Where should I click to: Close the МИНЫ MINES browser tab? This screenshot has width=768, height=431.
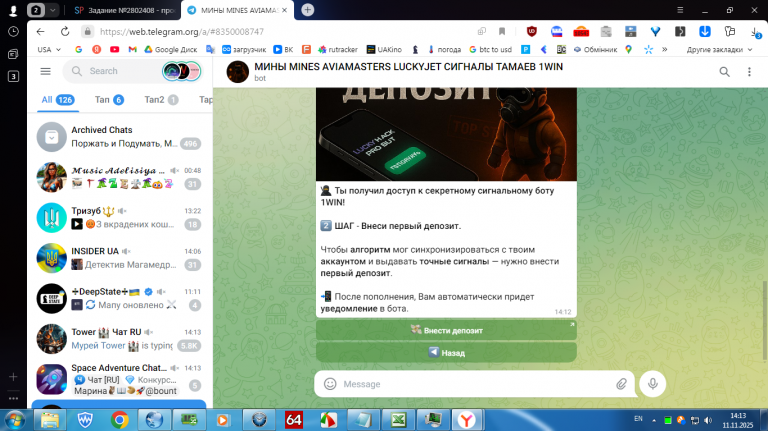click(x=285, y=10)
